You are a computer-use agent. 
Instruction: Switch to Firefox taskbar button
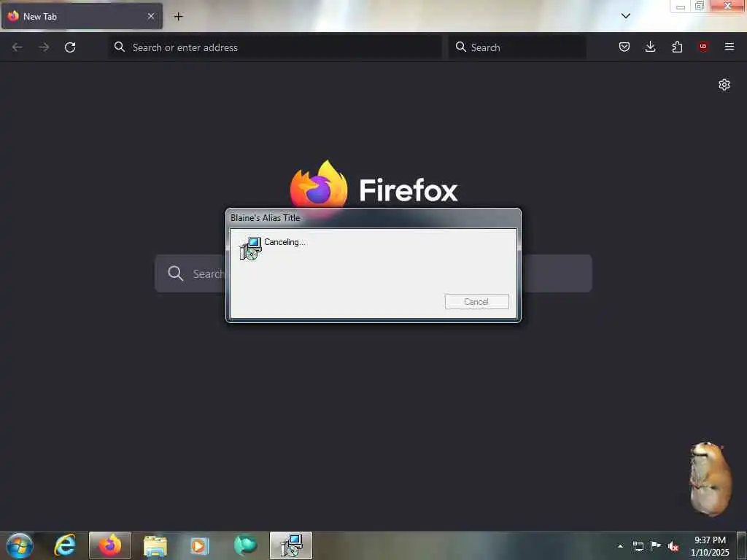click(110, 545)
